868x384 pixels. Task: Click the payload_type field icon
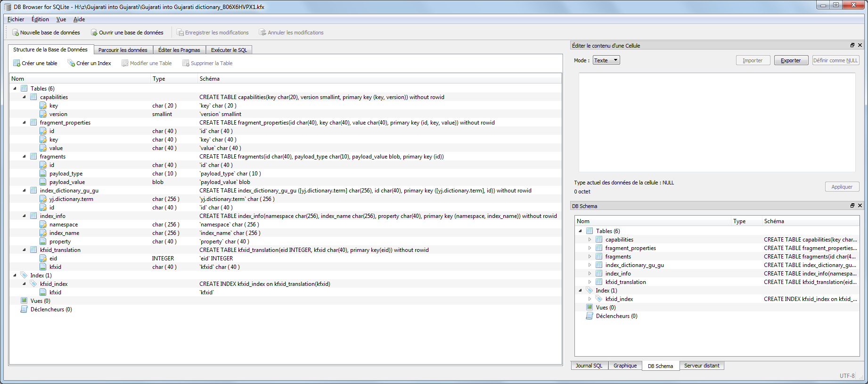click(43, 174)
